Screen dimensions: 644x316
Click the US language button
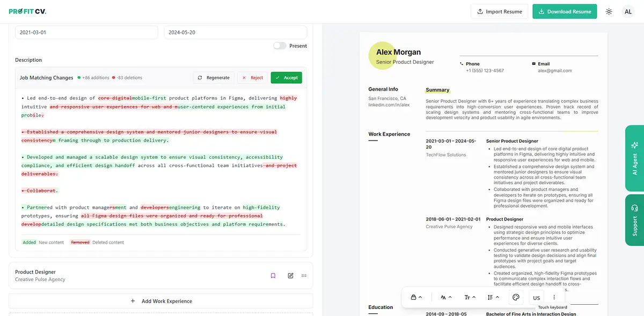coord(536,298)
